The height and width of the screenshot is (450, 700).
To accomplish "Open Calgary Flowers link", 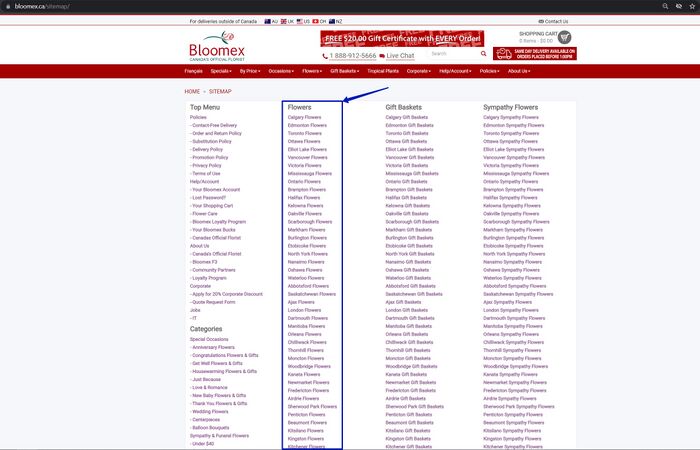I will click(x=304, y=117).
